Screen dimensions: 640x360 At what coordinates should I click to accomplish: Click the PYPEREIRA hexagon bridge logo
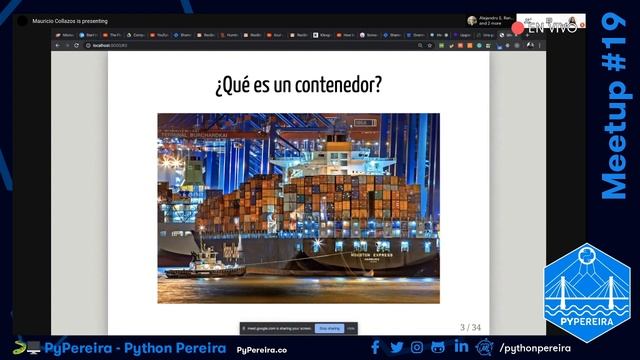point(587,293)
